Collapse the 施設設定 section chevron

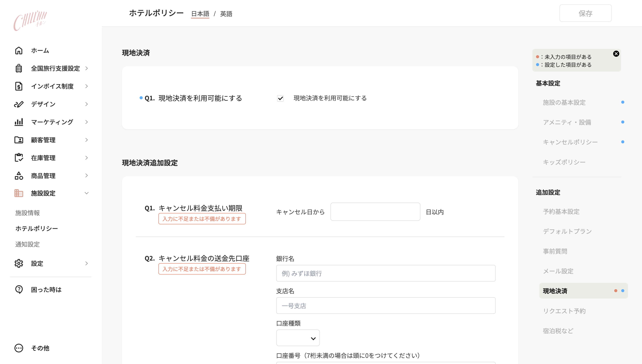(86, 193)
